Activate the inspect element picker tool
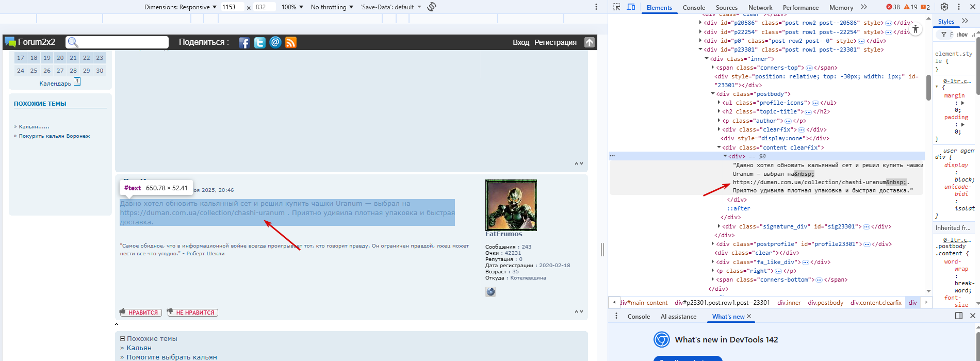This screenshot has width=980, height=361. pos(616,7)
